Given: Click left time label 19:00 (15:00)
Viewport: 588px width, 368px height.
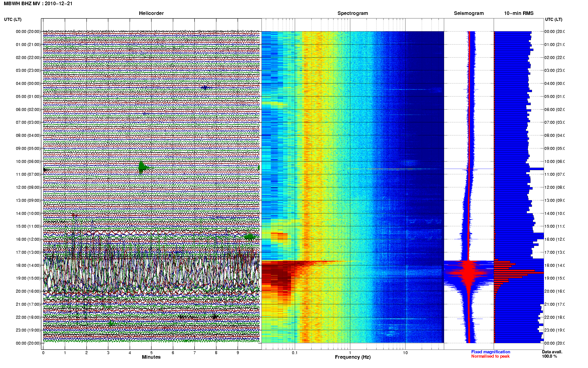Looking at the screenshot, I should [x=28, y=278].
